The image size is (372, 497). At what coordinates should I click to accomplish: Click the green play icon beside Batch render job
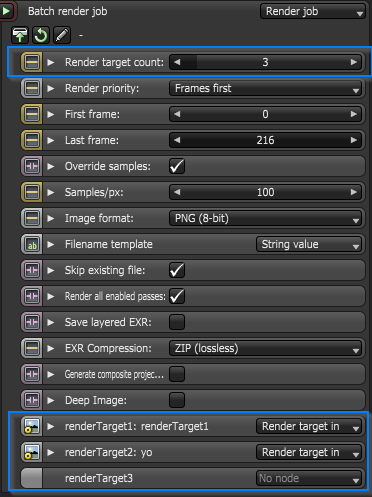point(6,11)
